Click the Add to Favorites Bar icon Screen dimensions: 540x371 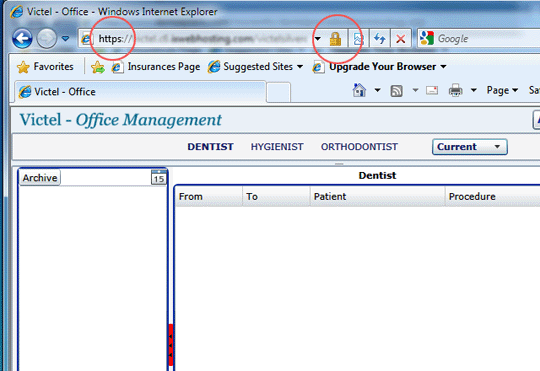(98, 67)
